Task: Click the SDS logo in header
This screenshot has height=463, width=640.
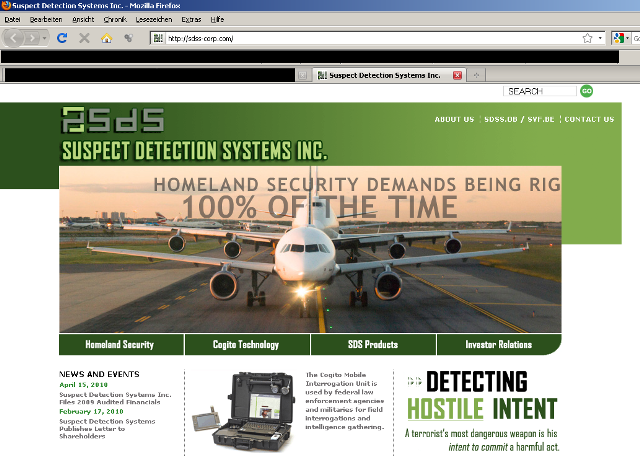Action: click(x=111, y=121)
